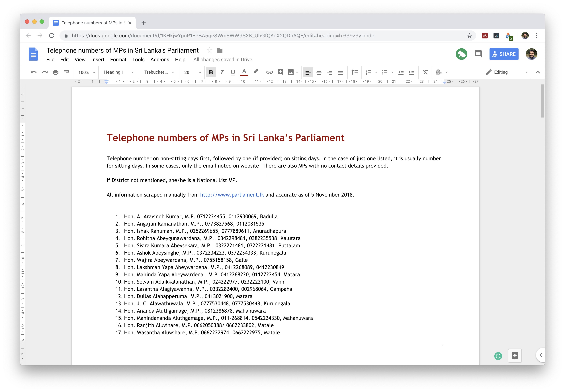Viewport: 565px width, 392px height.
Task: Expand numbered list style arrow
Action: pyautogui.click(x=376, y=73)
